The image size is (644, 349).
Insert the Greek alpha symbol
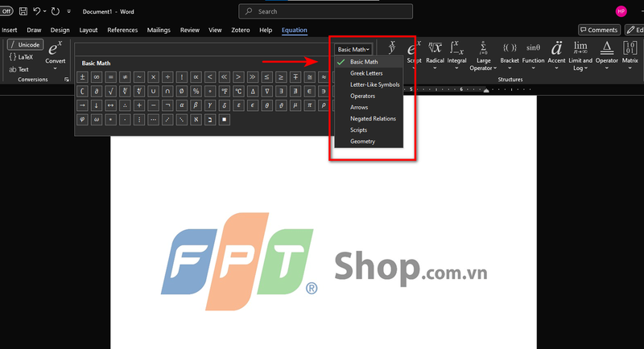[182, 105]
